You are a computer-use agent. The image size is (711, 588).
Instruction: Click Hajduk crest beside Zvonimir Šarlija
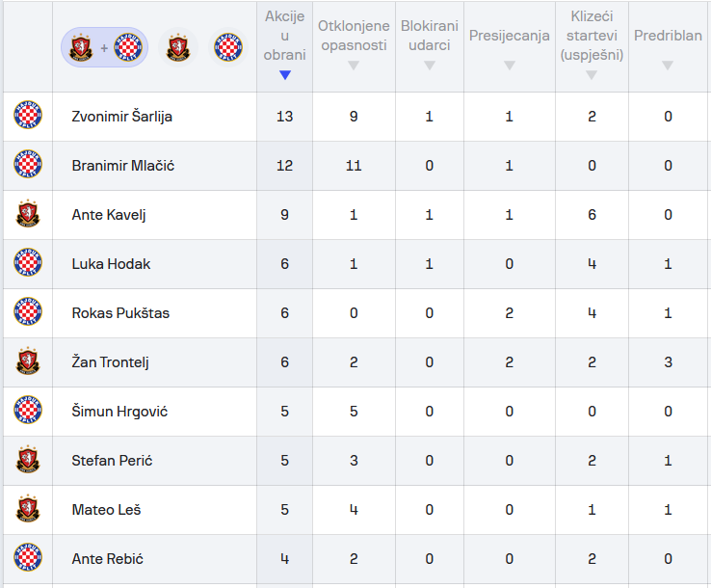click(28, 117)
